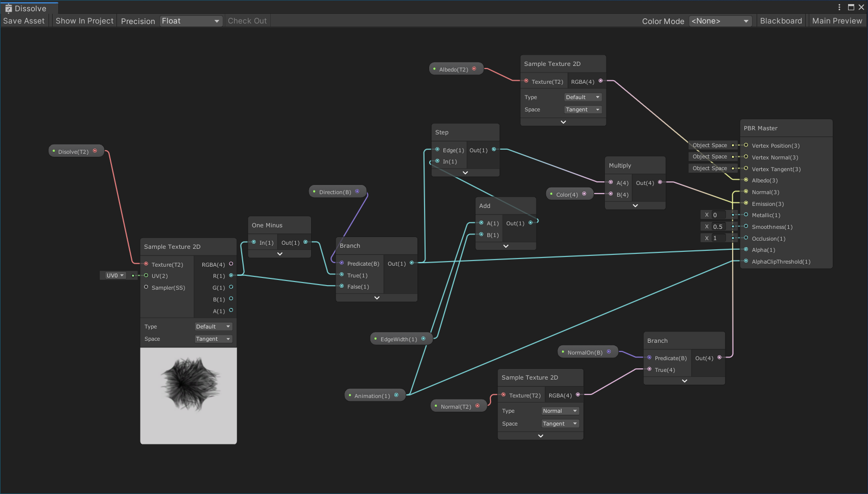Click the Alpha(1) input port
This screenshot has height=494, width=868.
(x=746, y=249)
